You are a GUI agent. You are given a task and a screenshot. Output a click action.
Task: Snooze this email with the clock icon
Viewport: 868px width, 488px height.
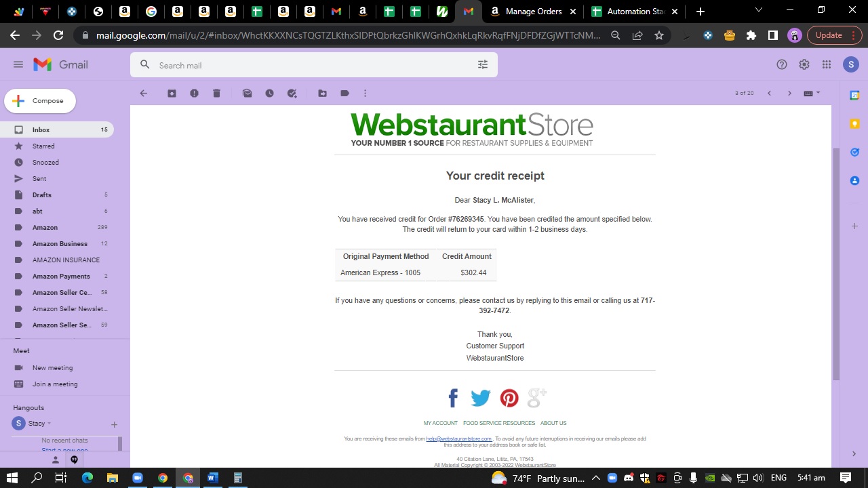tap(269, 94)
